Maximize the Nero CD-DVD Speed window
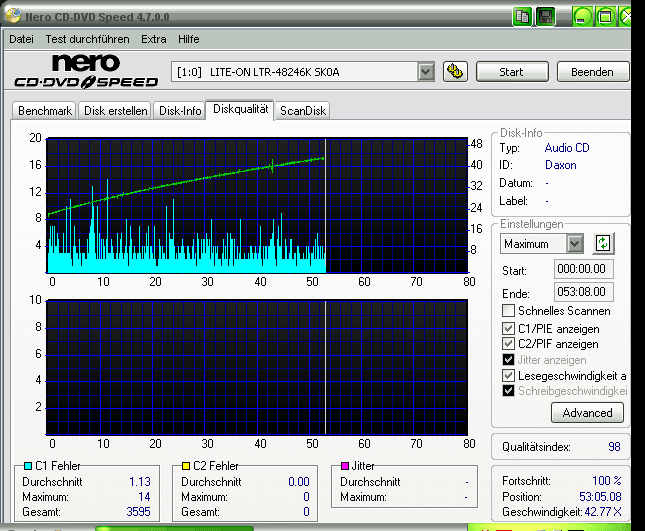645x531 pixels. tap(605, 17)
